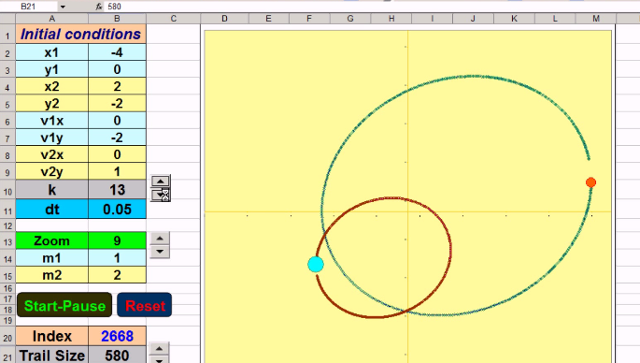Click the Start-Pause button
This screenshot has height=363, width=640.
64,305
